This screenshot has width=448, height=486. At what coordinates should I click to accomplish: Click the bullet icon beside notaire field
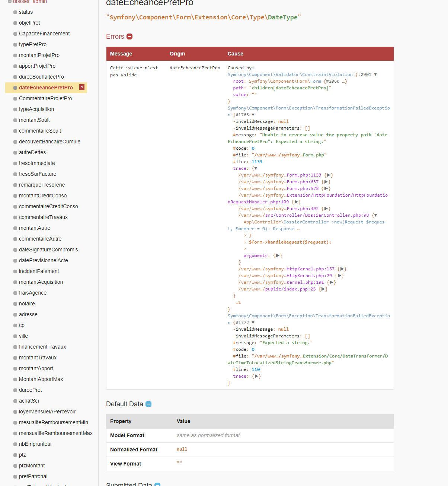pyautogui.click(x=14, y=304)
